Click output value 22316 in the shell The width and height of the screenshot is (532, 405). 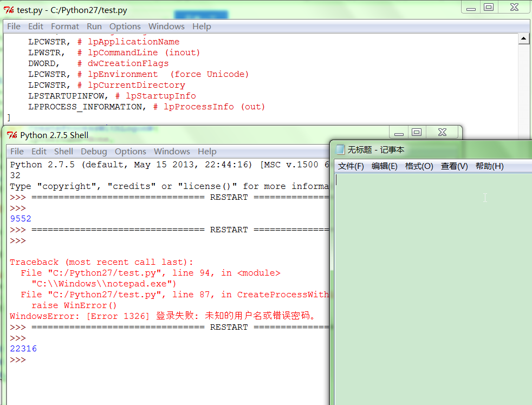click(23, 349)
